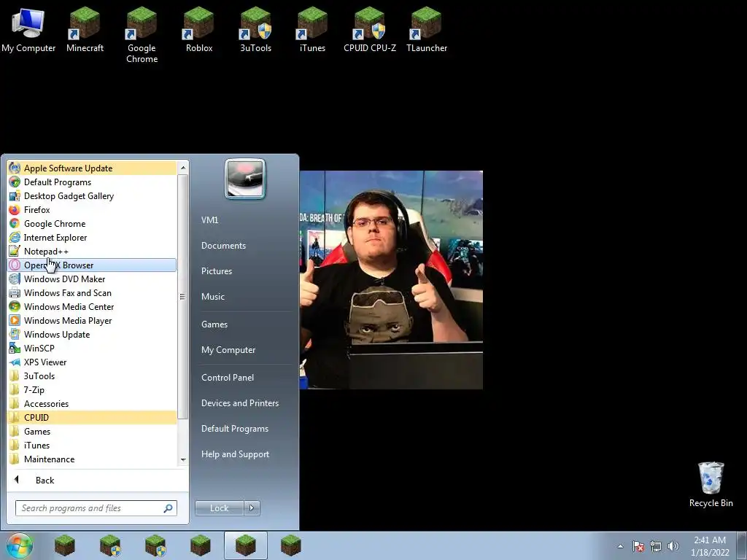
Task: Open Windows Fax and Scan
Action: pyautogui.click(x=92, y=293)
